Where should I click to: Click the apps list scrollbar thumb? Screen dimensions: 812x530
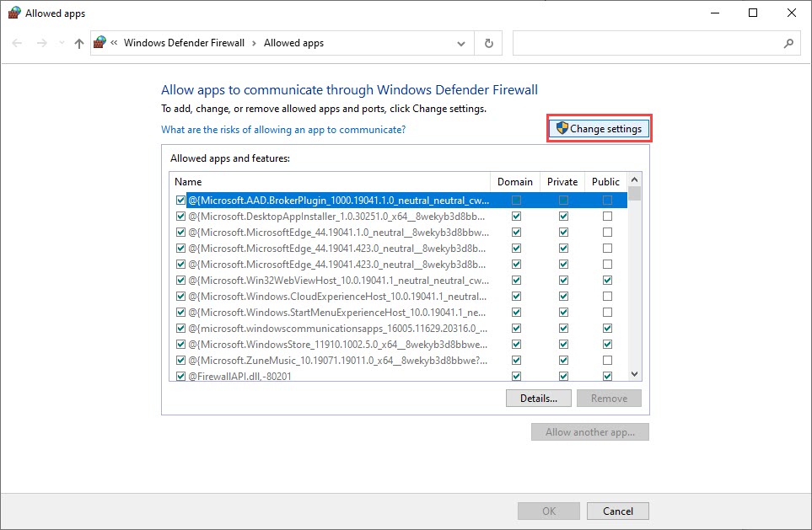pos(634,194)
